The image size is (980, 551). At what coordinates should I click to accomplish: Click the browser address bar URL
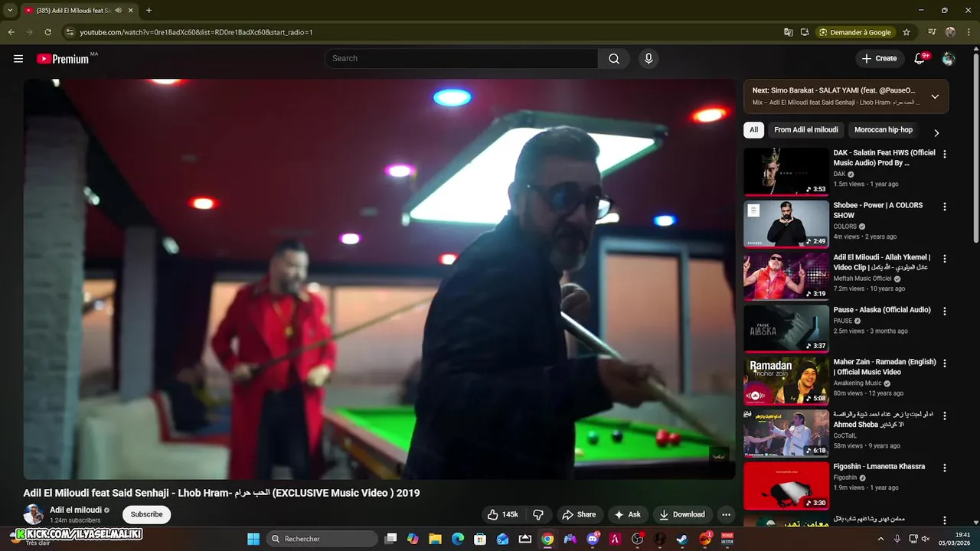pos(196,32)
